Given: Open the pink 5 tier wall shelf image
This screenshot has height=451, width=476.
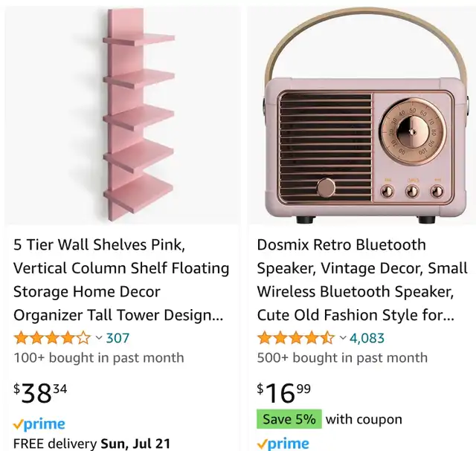Looking at the screenshot, I should click(122, 115).
